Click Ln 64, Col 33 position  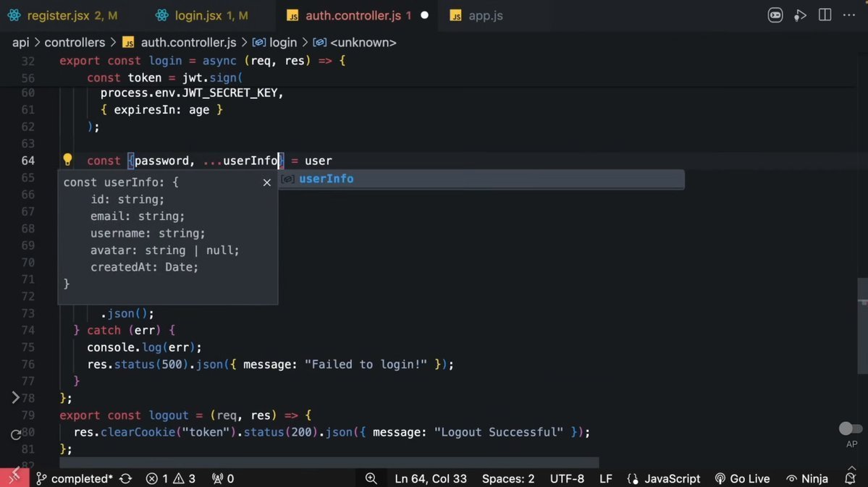(430, 479)
